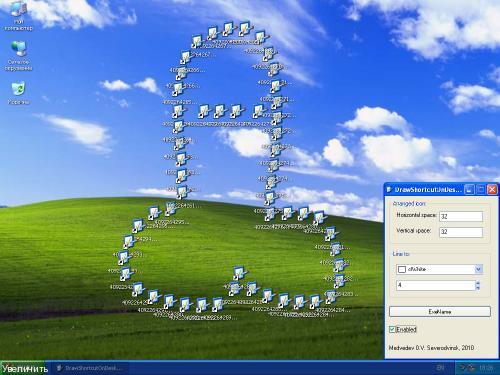Image resolution: width=500 pixels, height=375 pixels.
Task: Click the Horizontal space input field
Action: click(x=461, y=216)
